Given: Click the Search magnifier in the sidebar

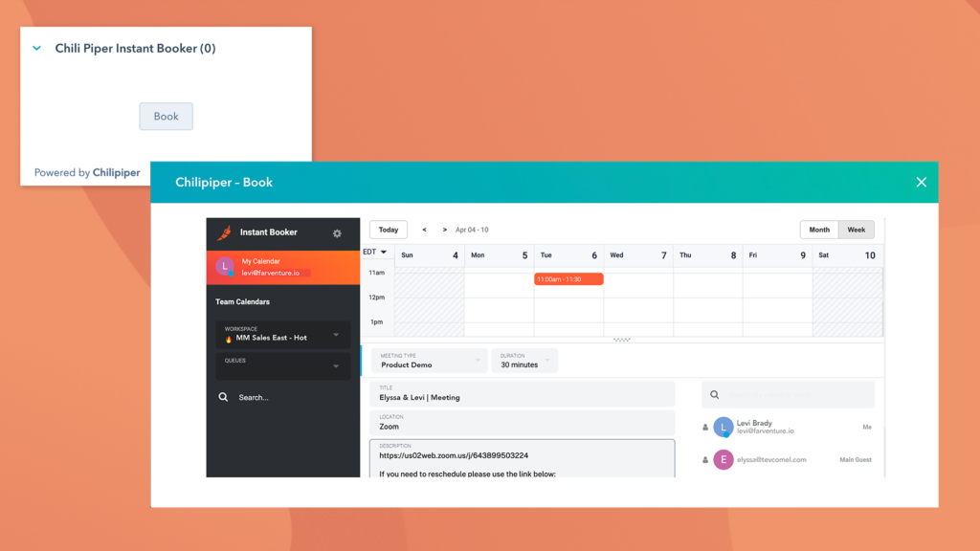Looking at the screenshot, I should click(x=222, y=396).
